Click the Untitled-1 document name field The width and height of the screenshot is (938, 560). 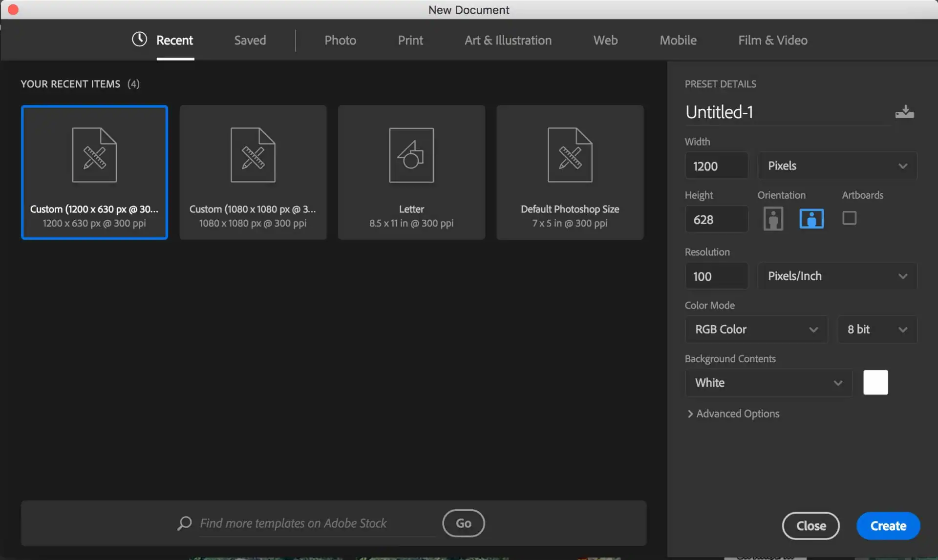788,112
